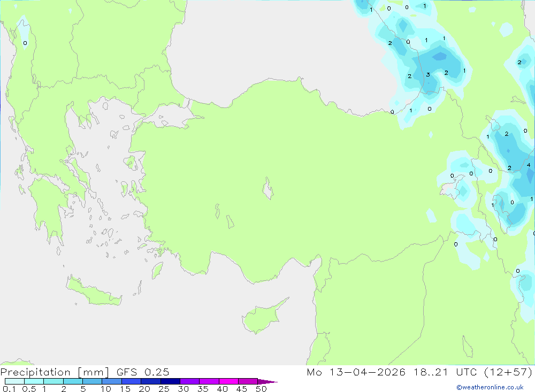535x392 pixels.
Task: Click the 35–40 mm legend color swatch
Action: 209,381
